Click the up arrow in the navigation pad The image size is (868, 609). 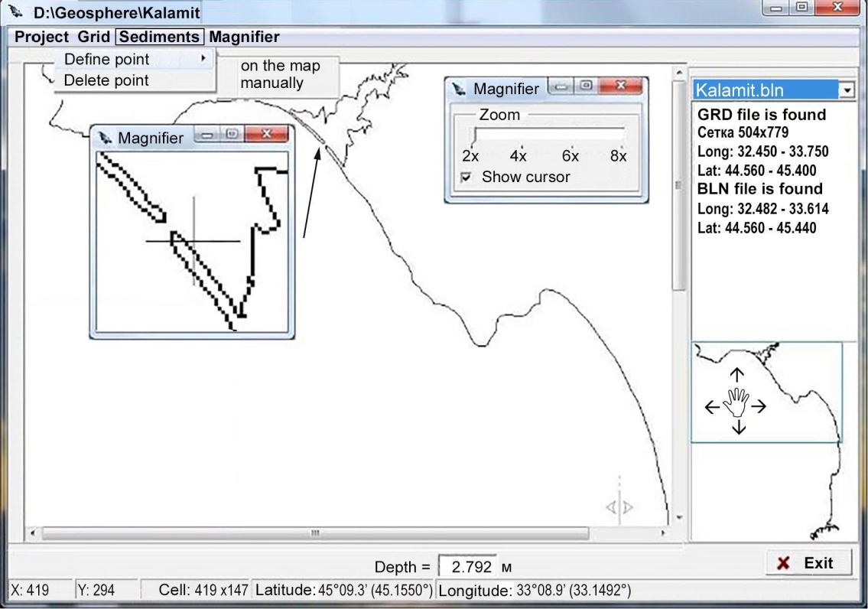[736, 375]
